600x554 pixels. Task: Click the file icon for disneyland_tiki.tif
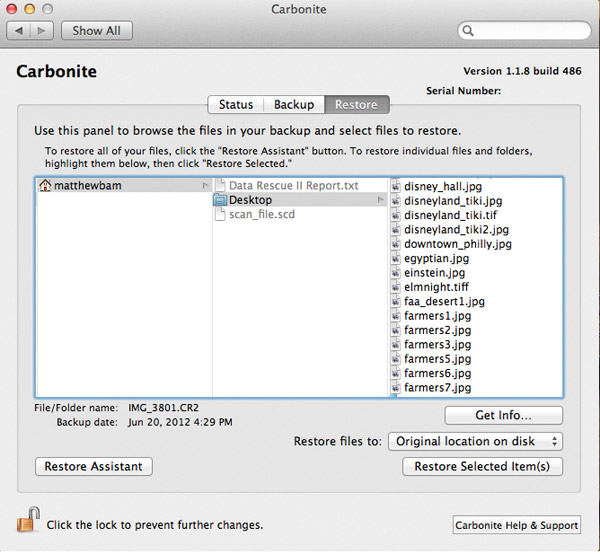[x=396, y=215]
